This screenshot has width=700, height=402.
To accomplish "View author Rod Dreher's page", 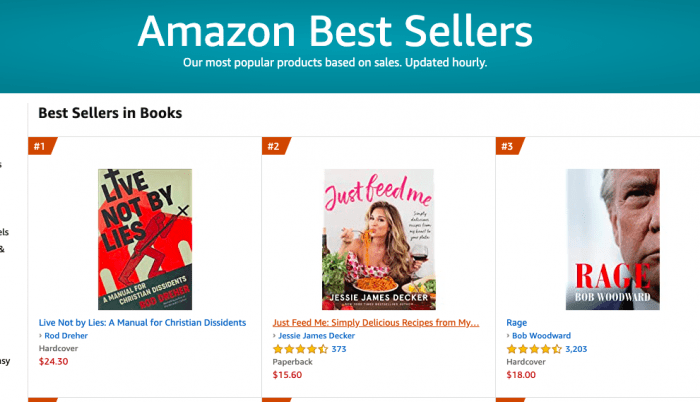I will (67, 336).
